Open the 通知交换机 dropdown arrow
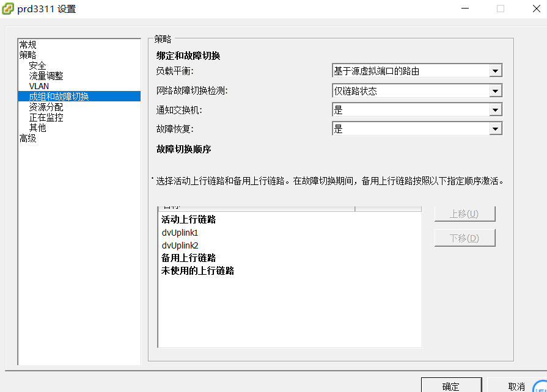547x392 pixels. click(x=495, y=110)
